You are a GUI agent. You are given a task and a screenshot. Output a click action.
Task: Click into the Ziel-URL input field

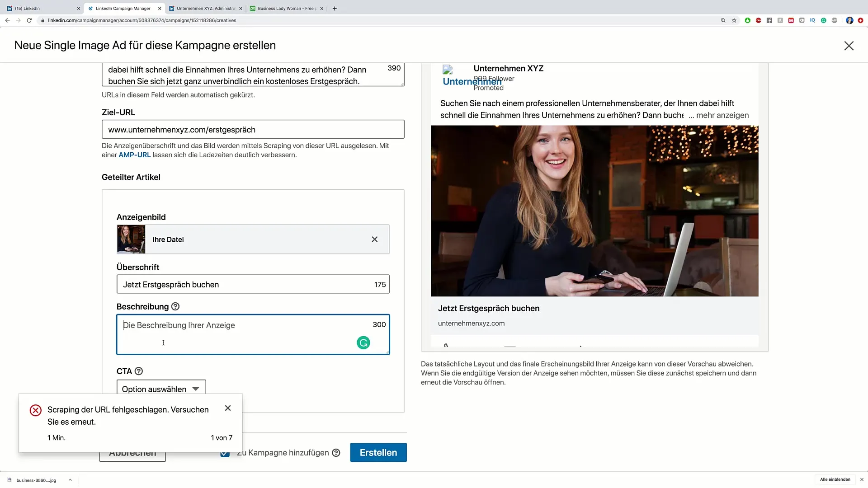tap(253, 130)
